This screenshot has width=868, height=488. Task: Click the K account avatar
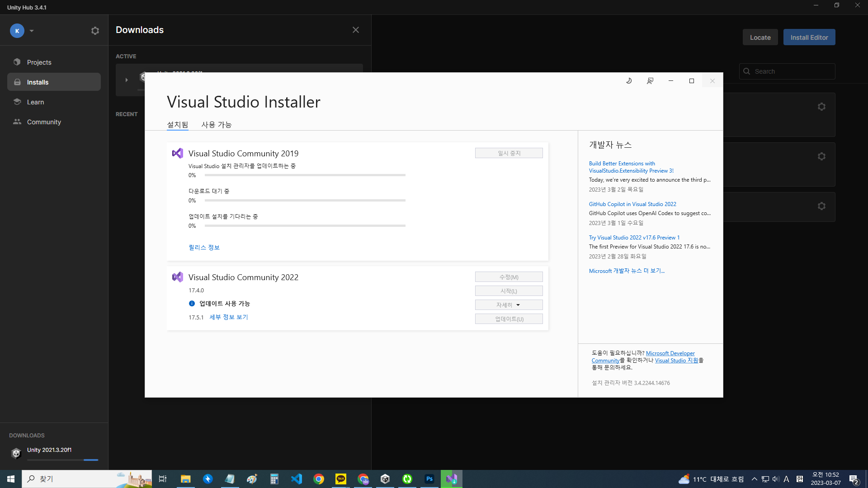click(17, 31)
